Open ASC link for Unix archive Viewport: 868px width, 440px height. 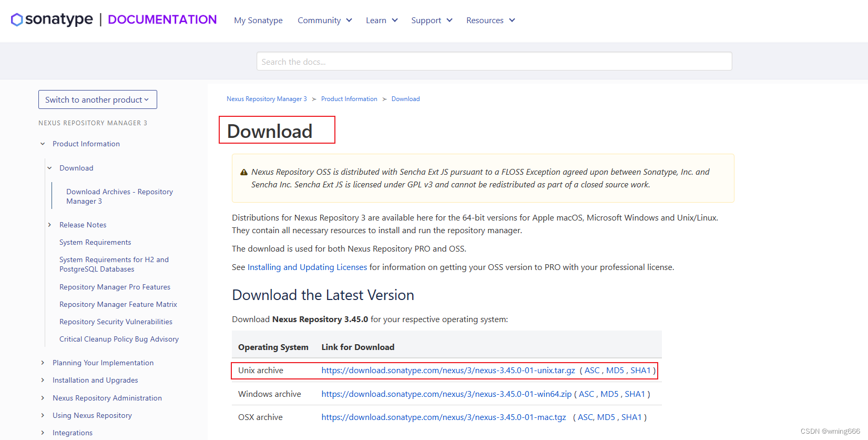tap(592, 371)
